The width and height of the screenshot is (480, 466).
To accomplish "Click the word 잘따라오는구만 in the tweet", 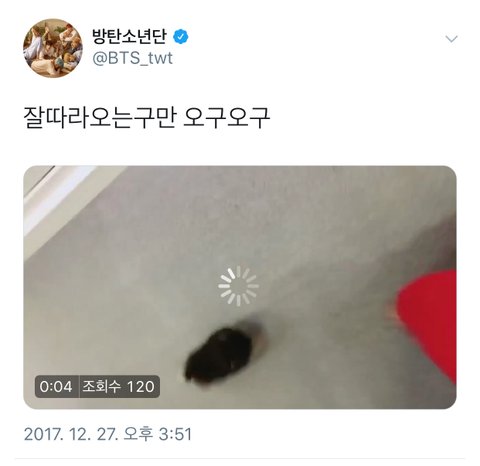I will (x=99, y=118).
